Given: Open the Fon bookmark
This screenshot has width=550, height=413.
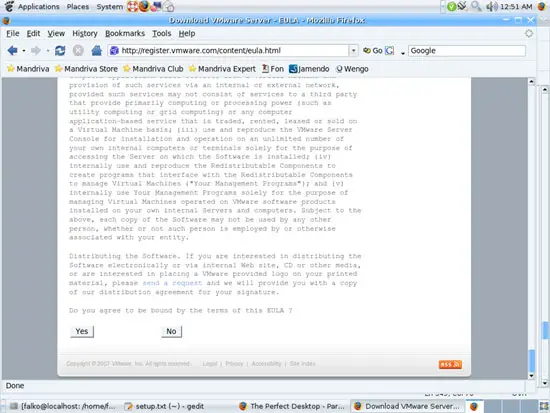Looking at the screenshot, I should [273, 69].
